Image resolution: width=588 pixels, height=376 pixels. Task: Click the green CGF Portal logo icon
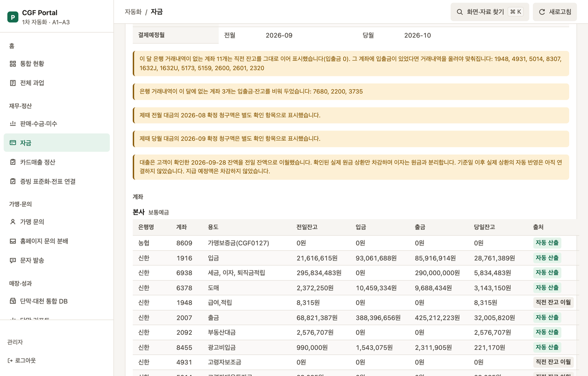tap(13, 17)
